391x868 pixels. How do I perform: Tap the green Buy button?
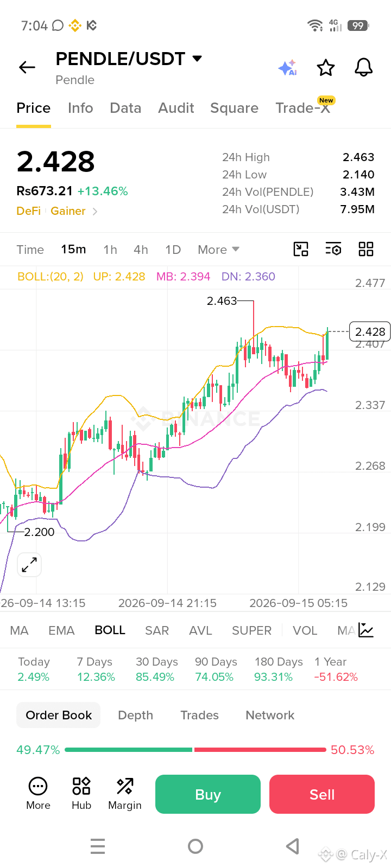click(x=208, y=794)
